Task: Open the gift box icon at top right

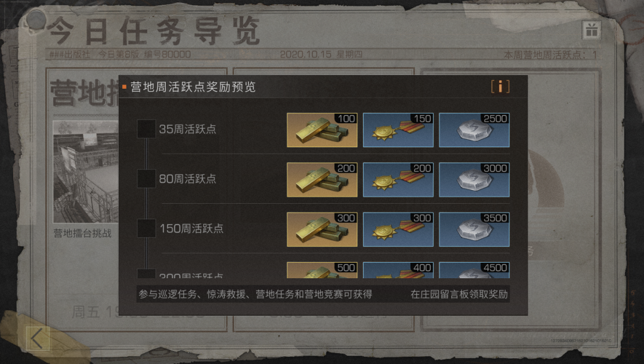Action: tap(592, 30)
